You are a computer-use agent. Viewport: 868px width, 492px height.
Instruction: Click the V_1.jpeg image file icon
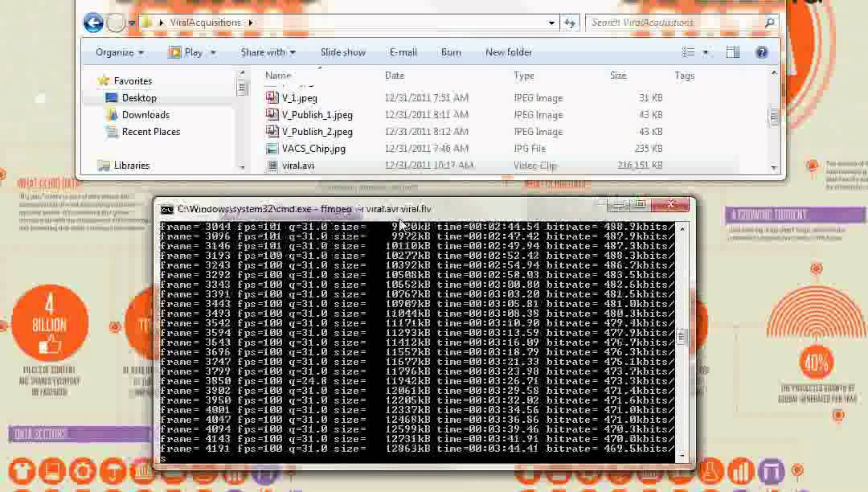[x=272, y=98]
